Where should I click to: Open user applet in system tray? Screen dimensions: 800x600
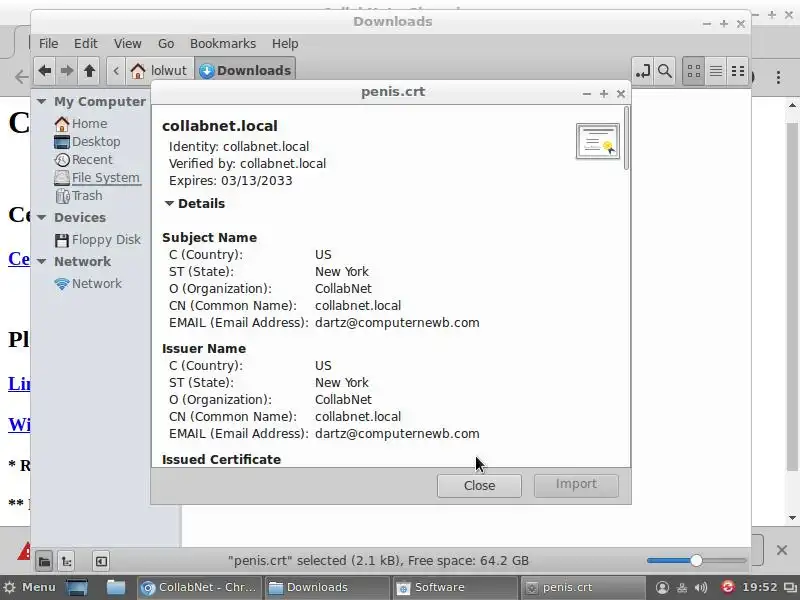(x=662, y=588)
